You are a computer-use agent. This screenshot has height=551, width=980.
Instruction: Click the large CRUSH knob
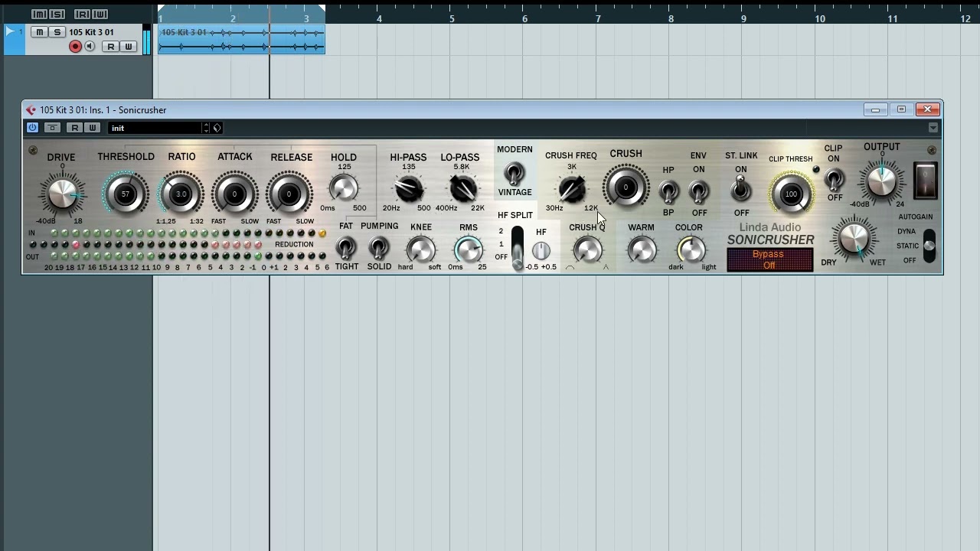tap(626, 187)
